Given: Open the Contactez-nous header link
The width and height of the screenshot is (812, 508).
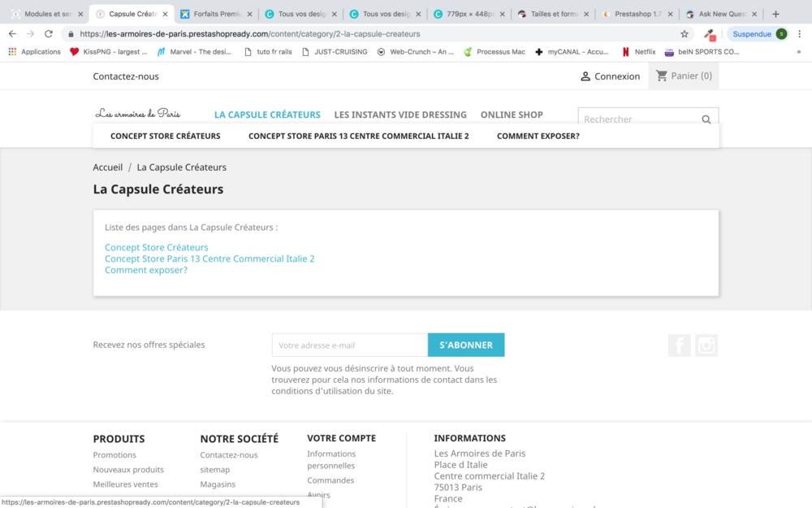Looking at the screenshot, I should 126,76.
